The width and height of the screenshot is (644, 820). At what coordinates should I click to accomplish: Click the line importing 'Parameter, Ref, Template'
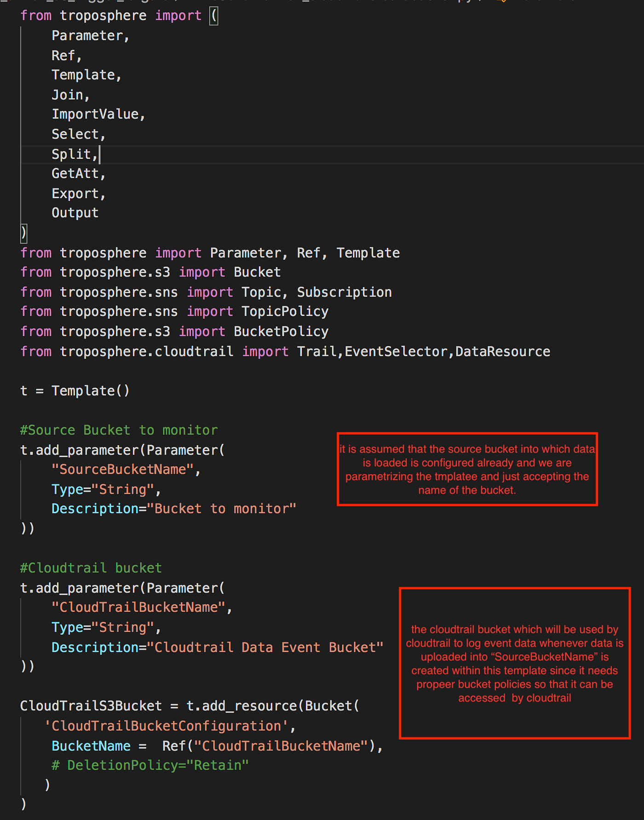pos(210,253)
